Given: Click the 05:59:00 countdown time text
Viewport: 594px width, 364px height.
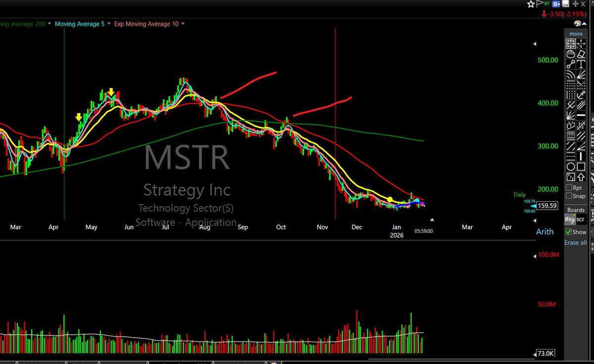Looking at the screenshot, I should tap(424, 230).
